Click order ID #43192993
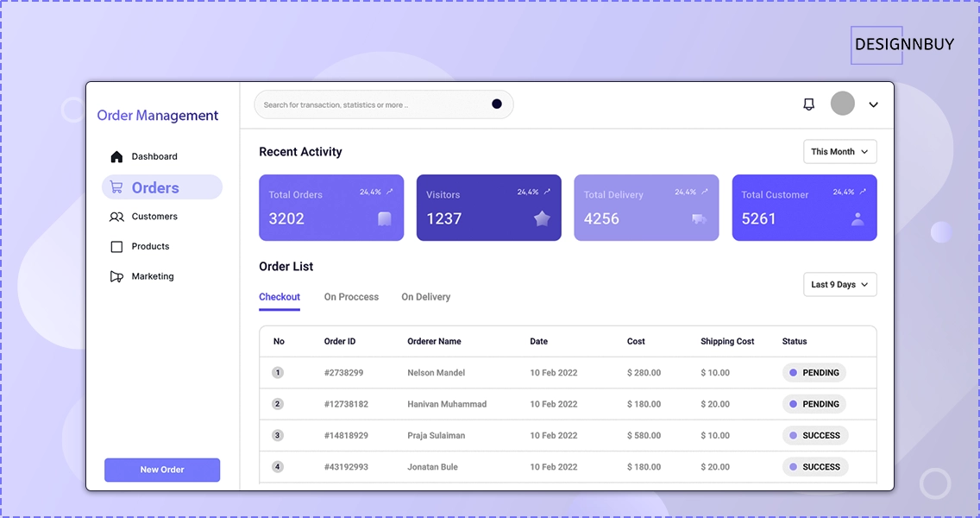Image resolution: width=980 pixels, height=518 pixels. (x=346, y=467)
